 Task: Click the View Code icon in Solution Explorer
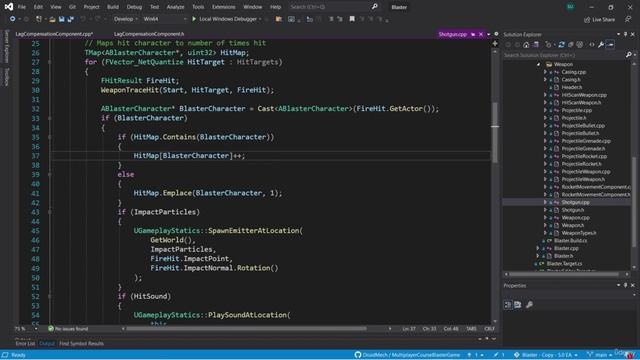click(x=592, y=44)
